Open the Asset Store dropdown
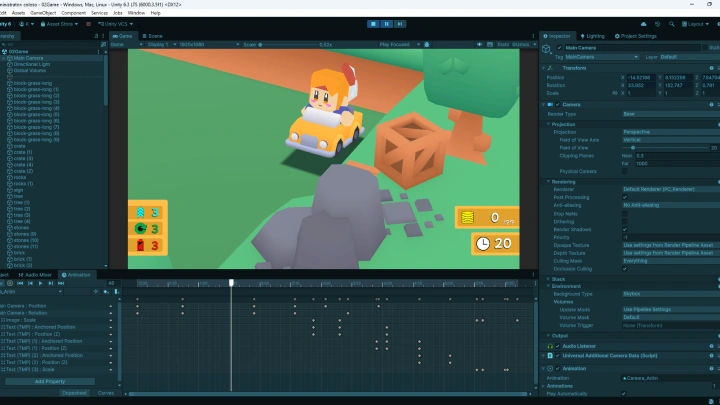720x405 pixels. coord(59,24)
